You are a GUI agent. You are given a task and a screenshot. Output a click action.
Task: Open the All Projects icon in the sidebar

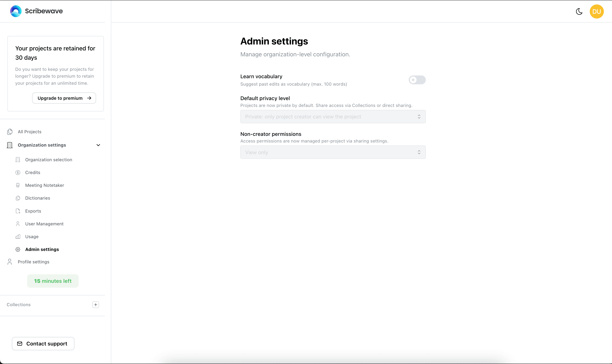click(10, 132)
